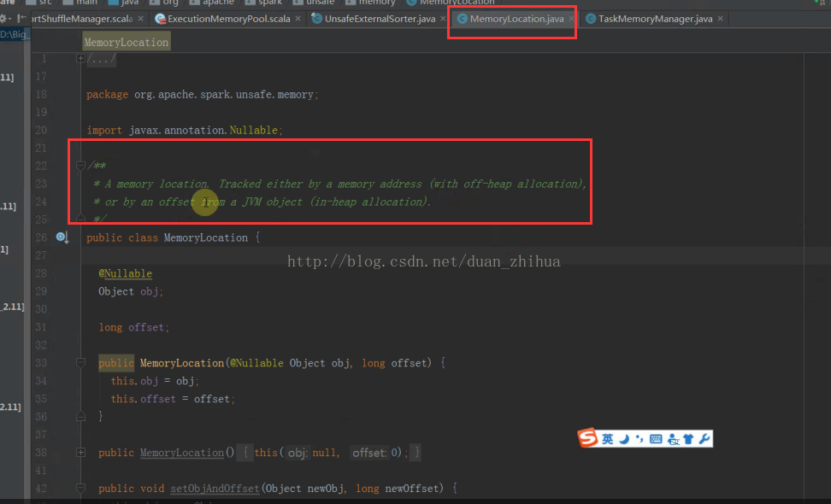Select the MemoryLocation.java tab
Screen dimensions: 831x504
tap(516, 19)
